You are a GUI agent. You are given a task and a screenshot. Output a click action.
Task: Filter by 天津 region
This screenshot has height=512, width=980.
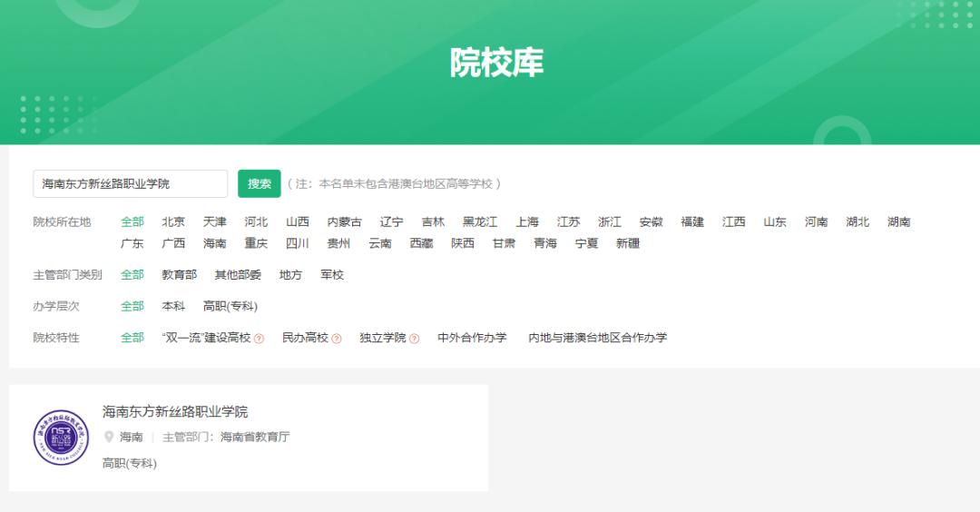coord(214,222)
